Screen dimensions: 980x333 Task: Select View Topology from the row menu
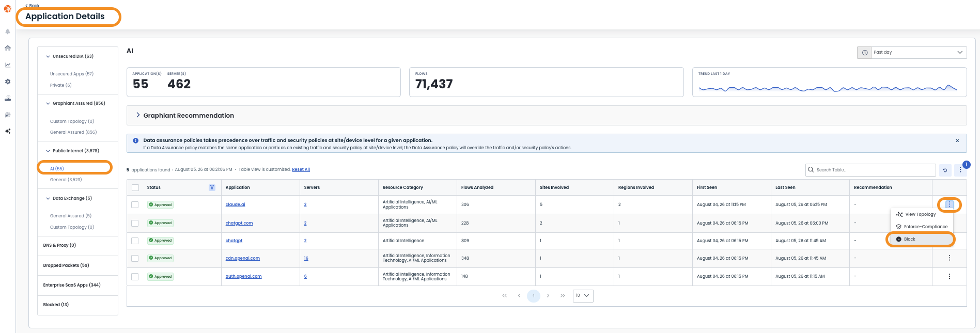click(921, 214)
